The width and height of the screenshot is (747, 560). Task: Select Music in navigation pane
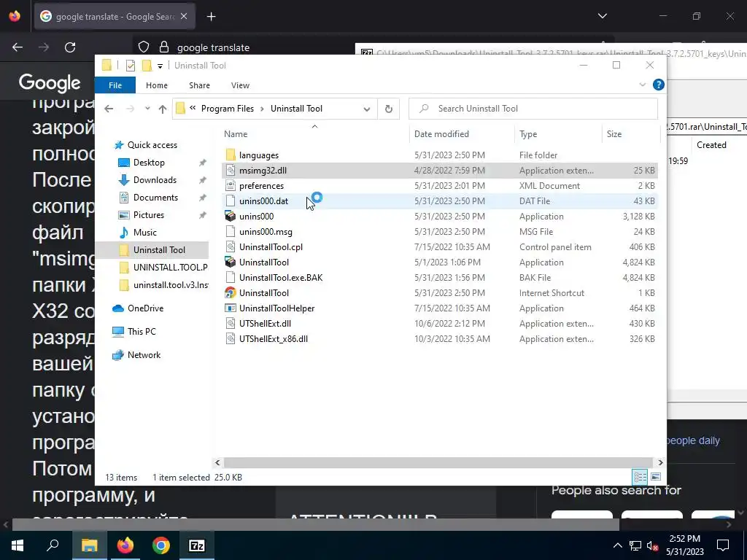click(x=145, y=233)
